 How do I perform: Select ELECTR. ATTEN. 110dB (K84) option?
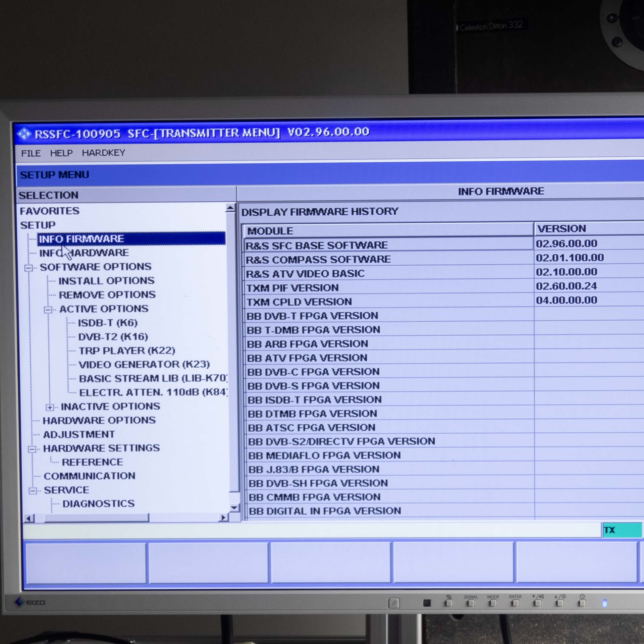click(154, 392)
